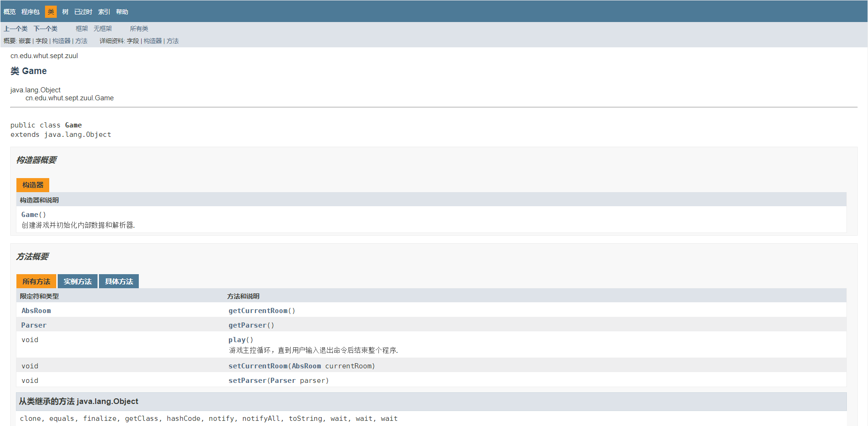Click the inherited toString method

pos(305,419)
